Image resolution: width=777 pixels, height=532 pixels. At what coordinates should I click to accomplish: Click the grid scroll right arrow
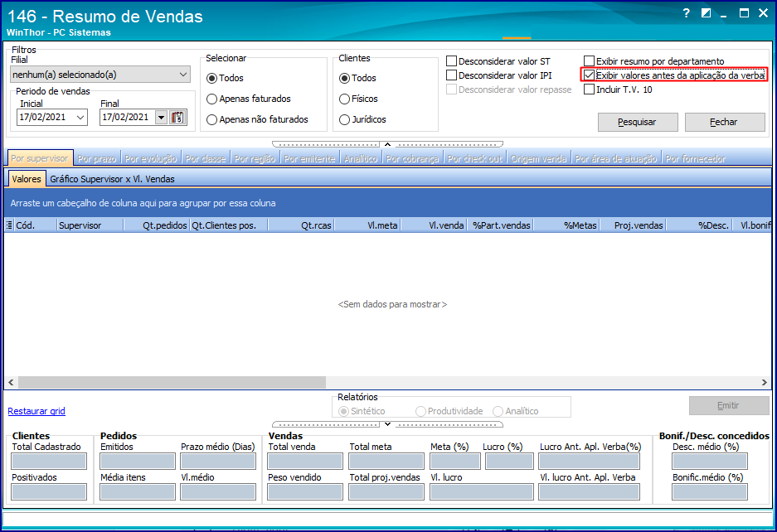764,382
